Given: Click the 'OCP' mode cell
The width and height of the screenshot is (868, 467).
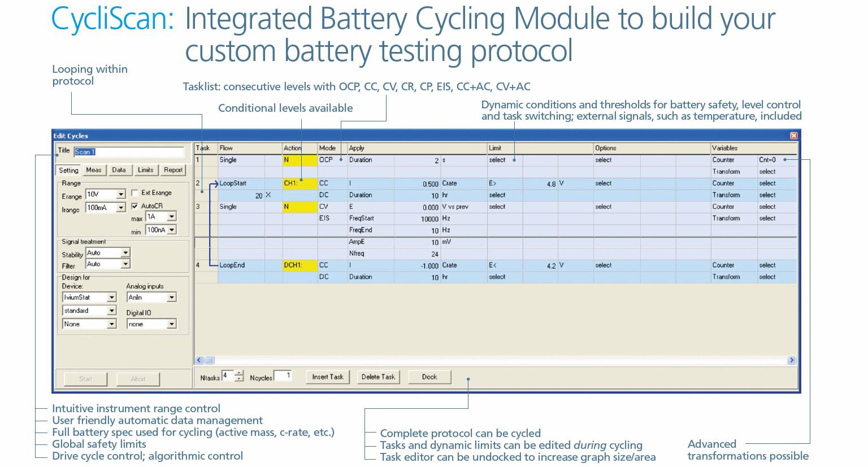Looking at the screenshot, I should 332,160.
